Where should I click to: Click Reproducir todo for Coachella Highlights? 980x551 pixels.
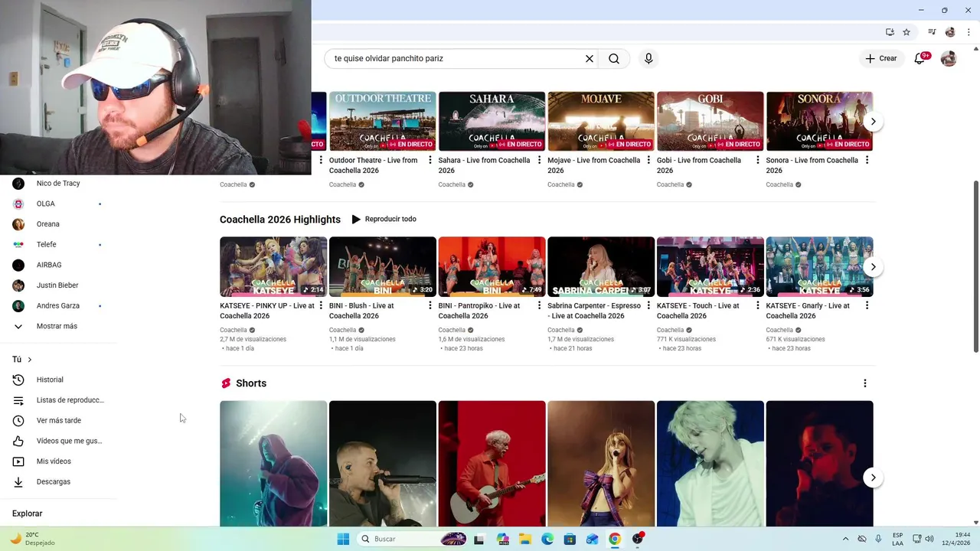pos(384,219)
